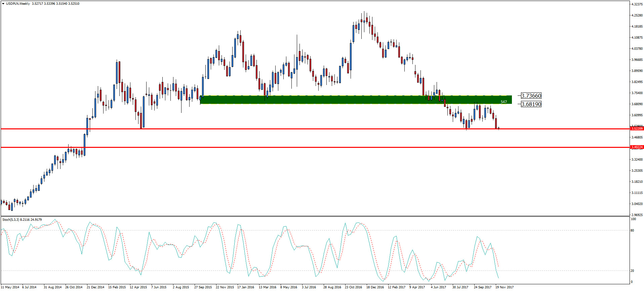The width and height of the screenshot is (644, 291).
Task: Click the 8 May 2016 date label
Action: (x=289, y=287)
